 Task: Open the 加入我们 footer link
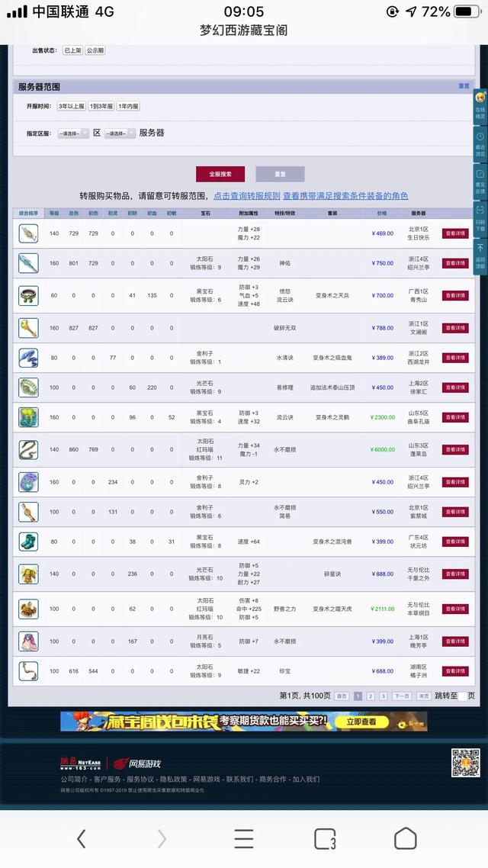tap(306, 779)
